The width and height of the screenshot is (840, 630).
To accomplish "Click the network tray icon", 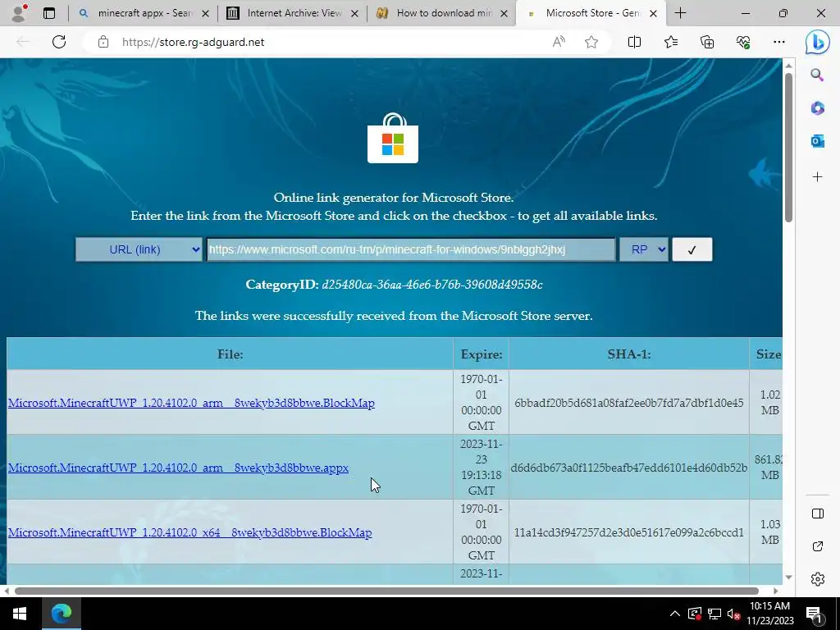I will (x=714, y=614).
